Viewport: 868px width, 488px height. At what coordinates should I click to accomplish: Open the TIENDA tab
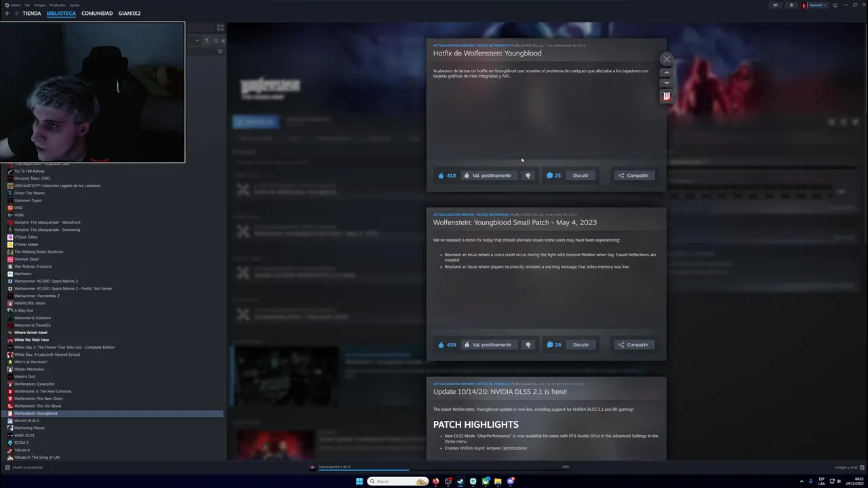pyautogui.click(x=31, y=14)
